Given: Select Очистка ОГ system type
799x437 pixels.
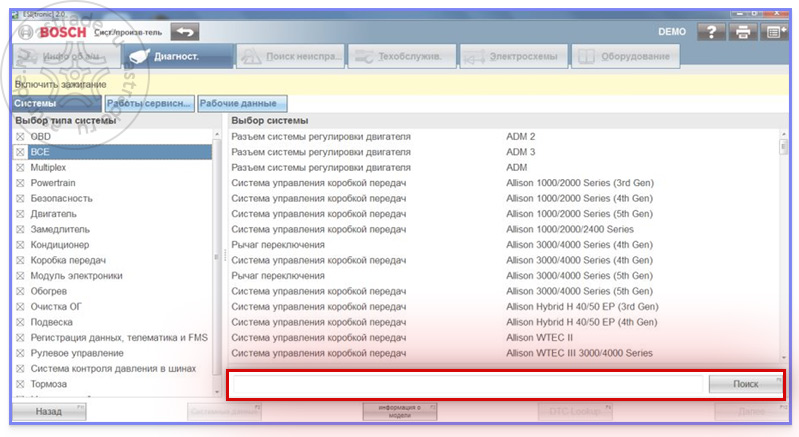Looking at the screenshot, I should pos(112,307).
